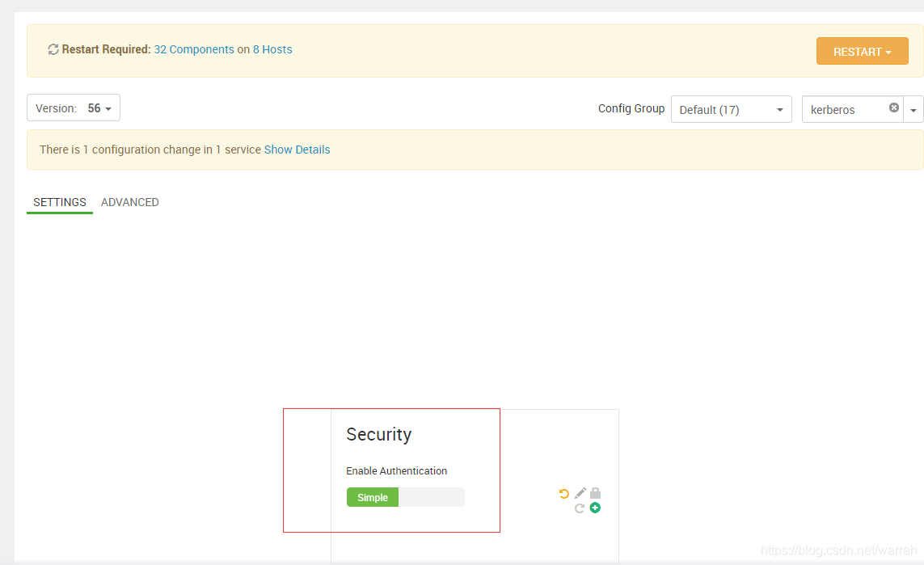Viewport: 924px width, 565px height.
Task: Open the RESTART dropdown button
Action: coord(862,51)
